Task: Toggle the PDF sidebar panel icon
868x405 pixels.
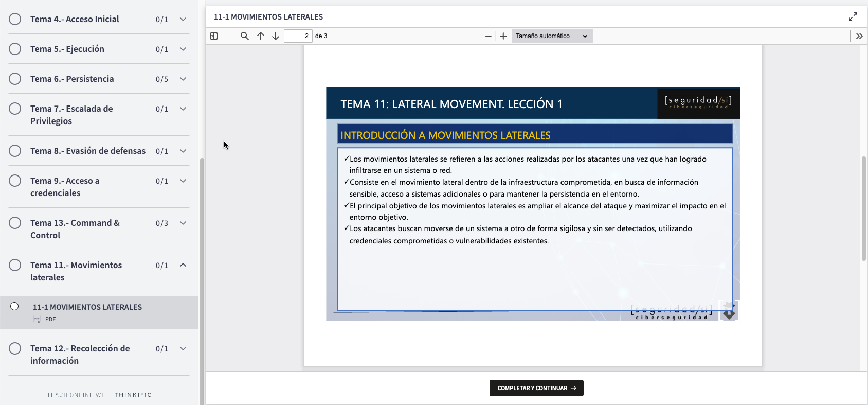Action: pyautogui.click(x=214, y=36)
